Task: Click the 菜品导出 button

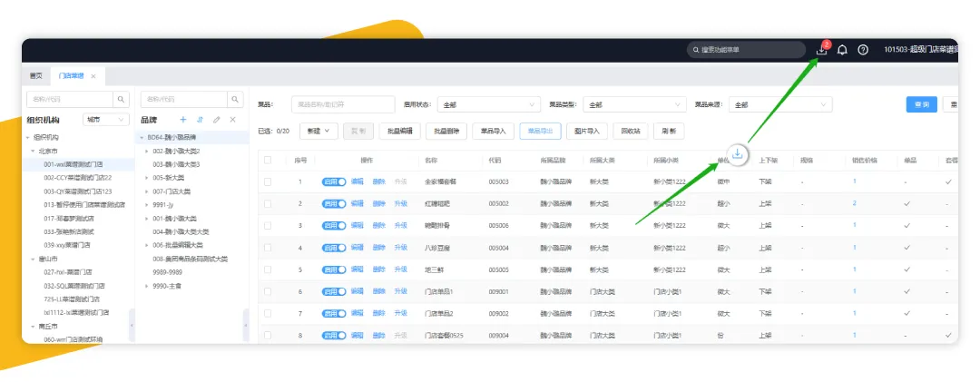Action: tap(540, 131)
